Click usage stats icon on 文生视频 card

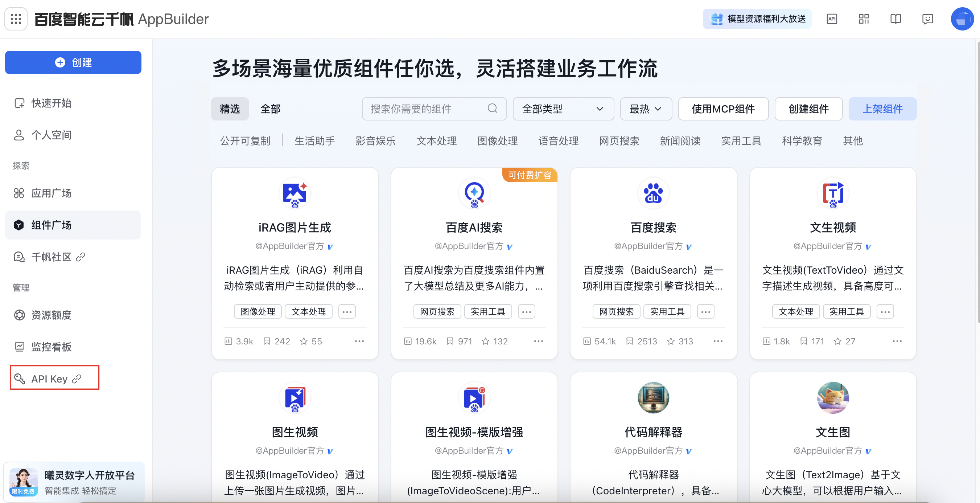(x=766, y=341)
